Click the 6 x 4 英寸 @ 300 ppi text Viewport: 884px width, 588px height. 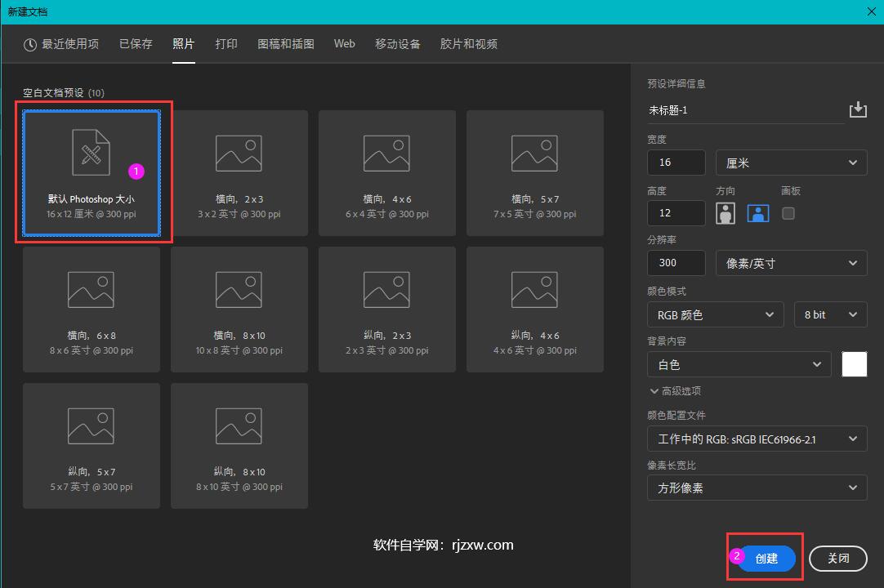[387, 214]
